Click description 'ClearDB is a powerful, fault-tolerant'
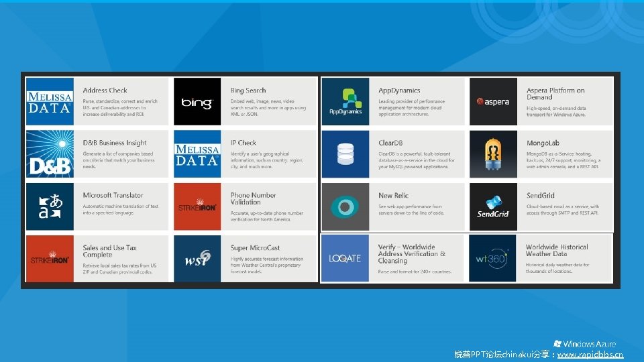This screenshot has height=362, width=644. coord(417,160)
